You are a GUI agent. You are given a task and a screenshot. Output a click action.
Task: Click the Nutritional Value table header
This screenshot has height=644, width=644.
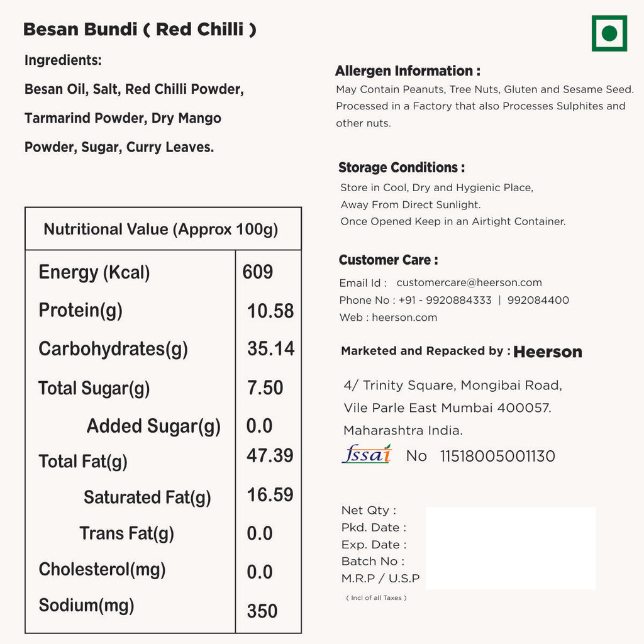(161, 230)
